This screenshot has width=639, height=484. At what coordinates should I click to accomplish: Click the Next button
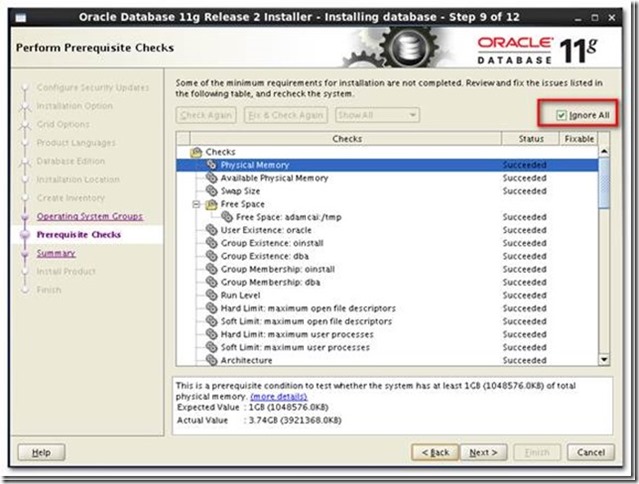tap(483, 452)
